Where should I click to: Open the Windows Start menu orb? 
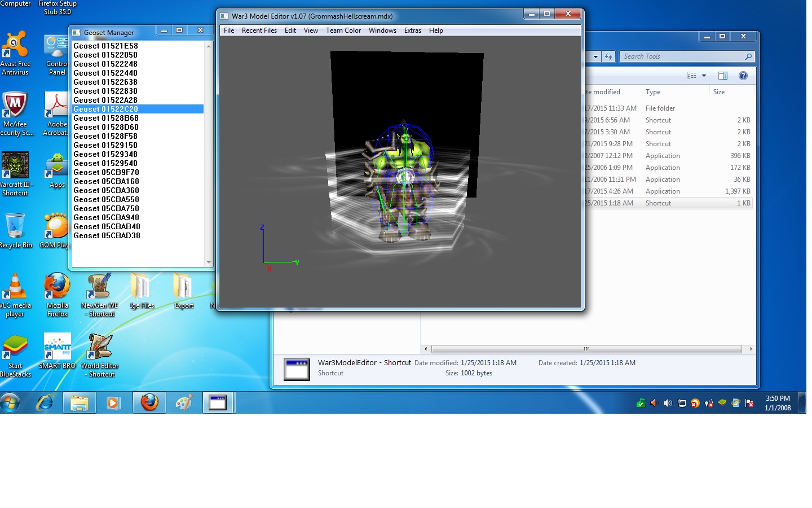point(10,403)
